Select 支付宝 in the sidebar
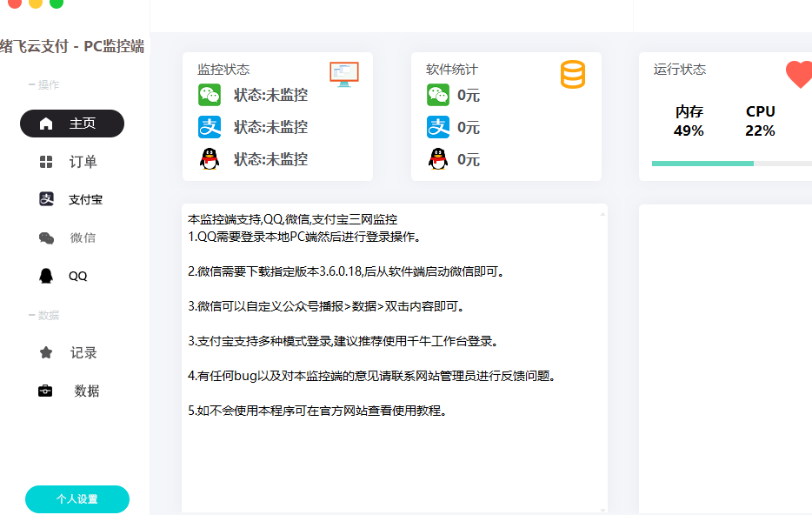 72,199
